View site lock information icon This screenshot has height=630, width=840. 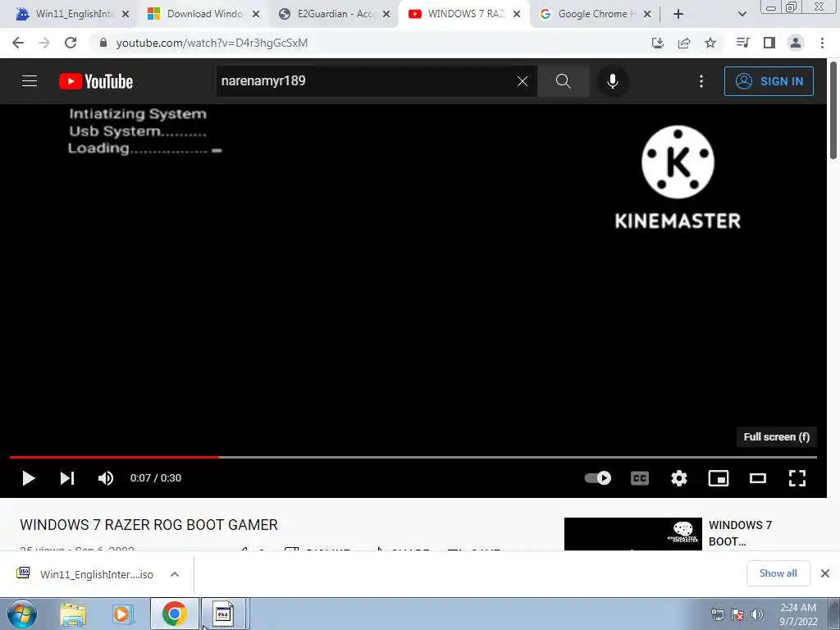(x=103, y=43)
